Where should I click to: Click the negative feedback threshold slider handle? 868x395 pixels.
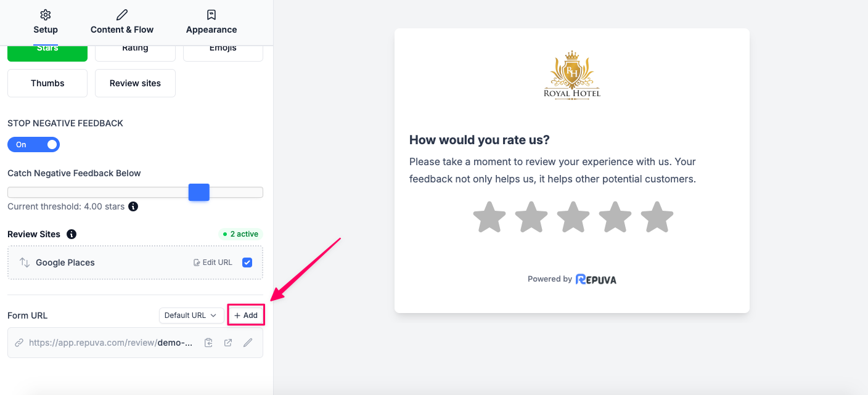pos(199,192)
